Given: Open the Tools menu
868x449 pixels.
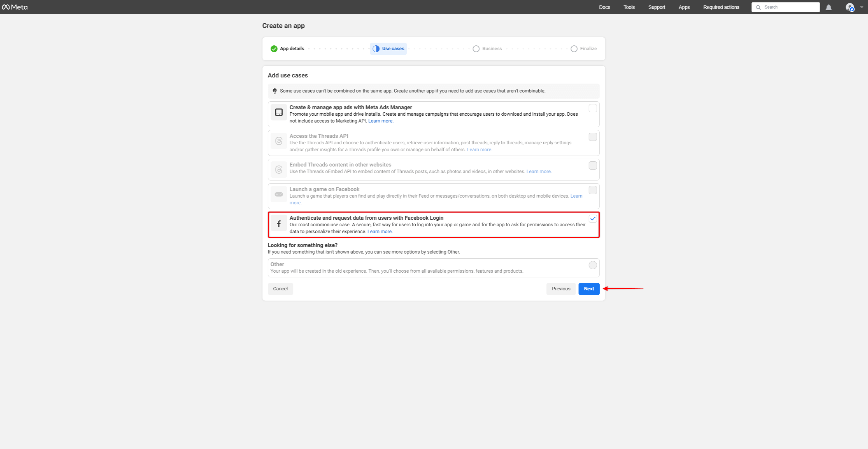Looking at the screenshot, I should click(629, 7).
